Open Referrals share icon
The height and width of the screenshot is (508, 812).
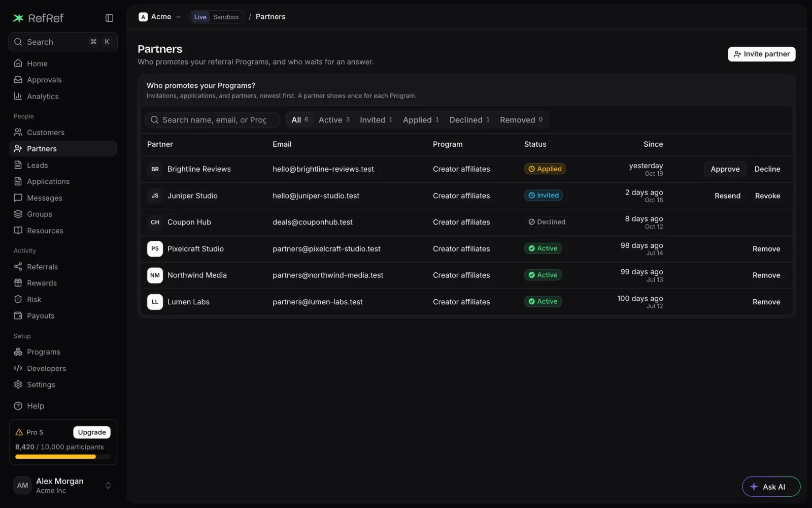pos(18,267)
